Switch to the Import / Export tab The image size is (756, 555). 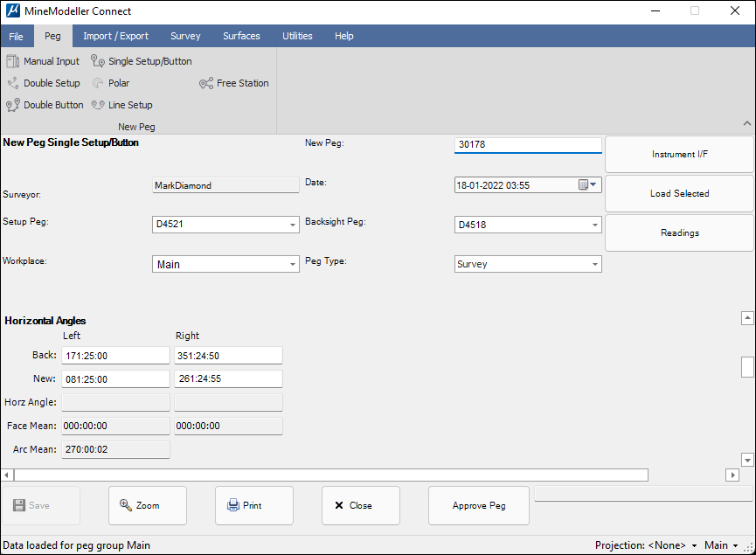pyautogui.click(x=115, y=36)
